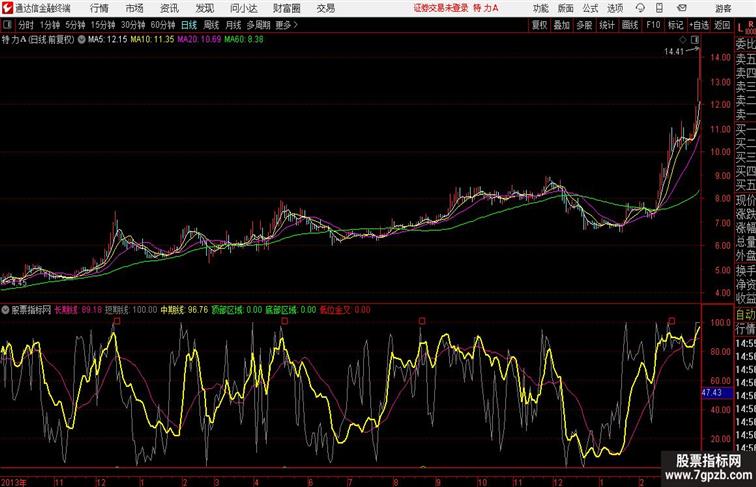This screenshot has height=487, width=756.
Task: Click the 画线 drawing toolbar button
Action: click(x=630, y=25)
